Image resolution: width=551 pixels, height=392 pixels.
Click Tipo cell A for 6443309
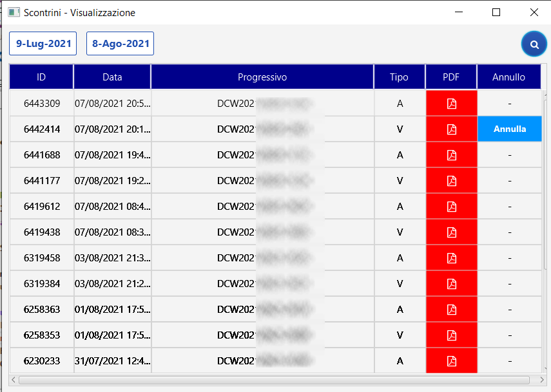[x=400, y=104]
